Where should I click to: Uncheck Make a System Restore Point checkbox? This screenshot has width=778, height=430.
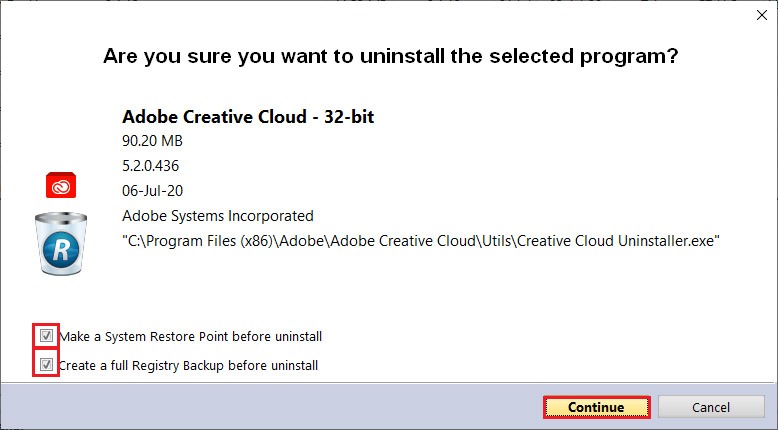[x=46, y=336]
